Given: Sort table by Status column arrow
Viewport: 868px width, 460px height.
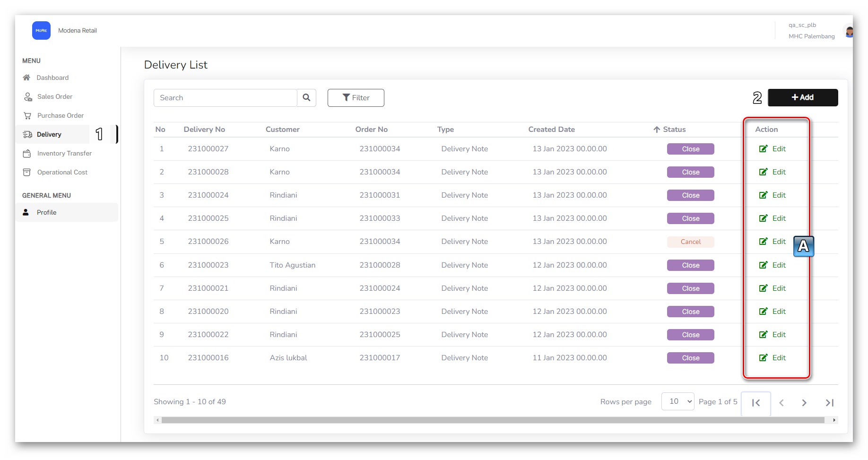Looking at the screenshot, I should (x=657, y=130).
